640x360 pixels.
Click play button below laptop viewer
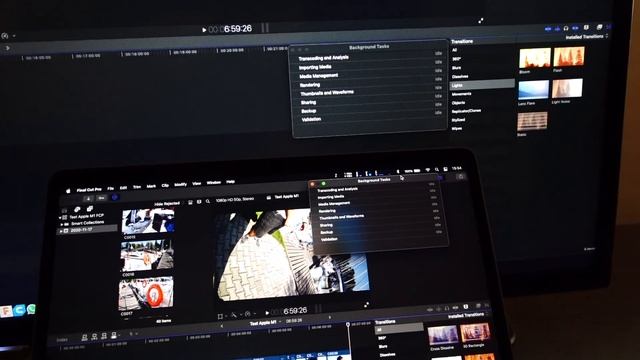[x=267, y=313]
